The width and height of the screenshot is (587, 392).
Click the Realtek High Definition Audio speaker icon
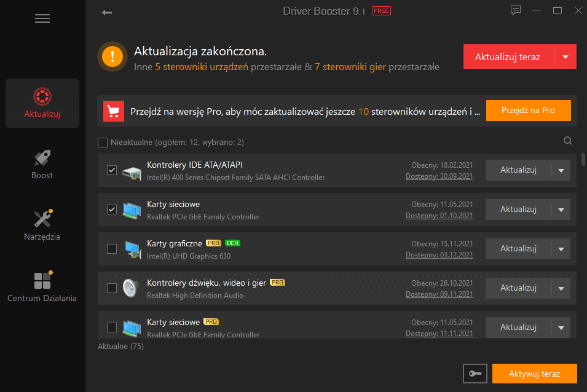coord(131,288)
